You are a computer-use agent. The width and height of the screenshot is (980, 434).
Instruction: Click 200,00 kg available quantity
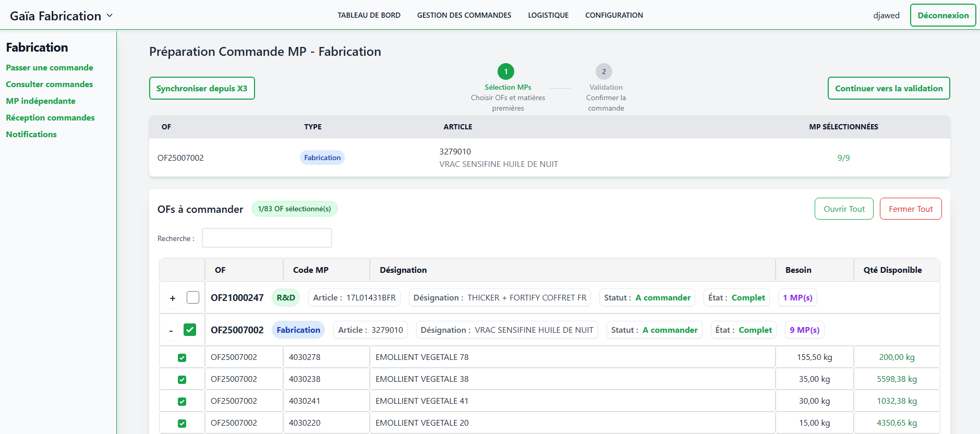click(x=897, y=357)
